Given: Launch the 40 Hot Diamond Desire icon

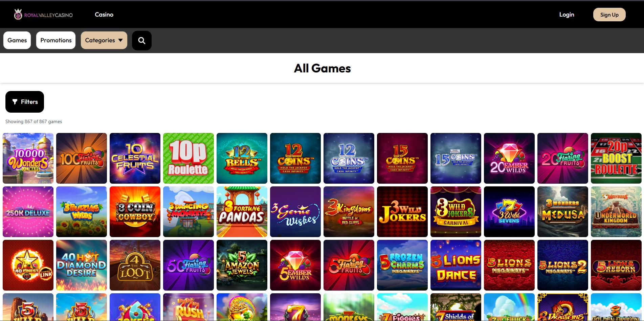Looking at the screenshot, I should coord(82,265).
